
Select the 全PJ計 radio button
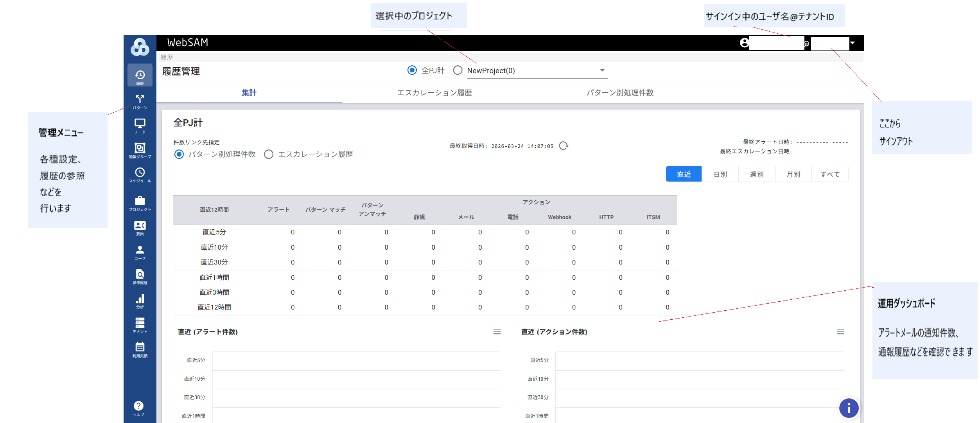412,70
